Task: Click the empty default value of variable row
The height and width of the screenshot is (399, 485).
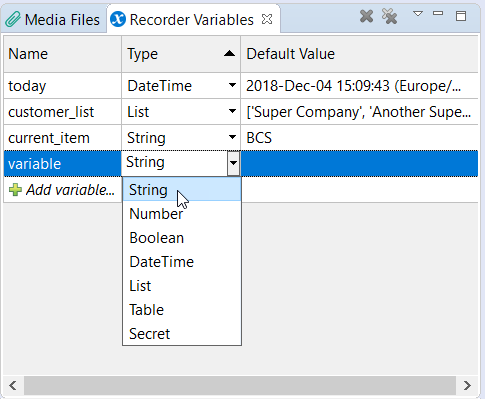Action: point(359,164)
